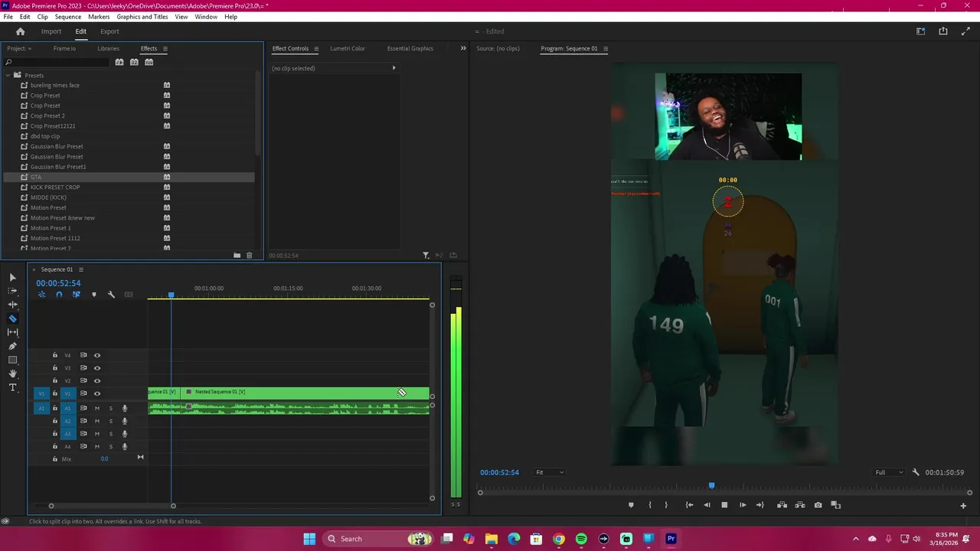Click 32-bit Color effects filter icon
Viewport: 980px width, 551px height.
pyautogui.click(x=134, y=62)
